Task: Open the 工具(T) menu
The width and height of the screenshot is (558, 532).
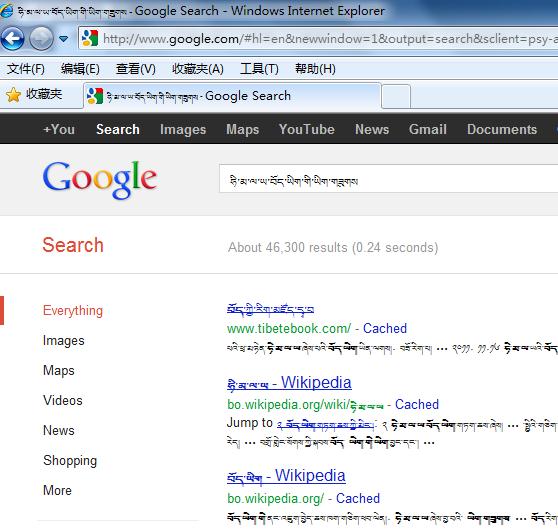Action: click(x=259, y=69)
